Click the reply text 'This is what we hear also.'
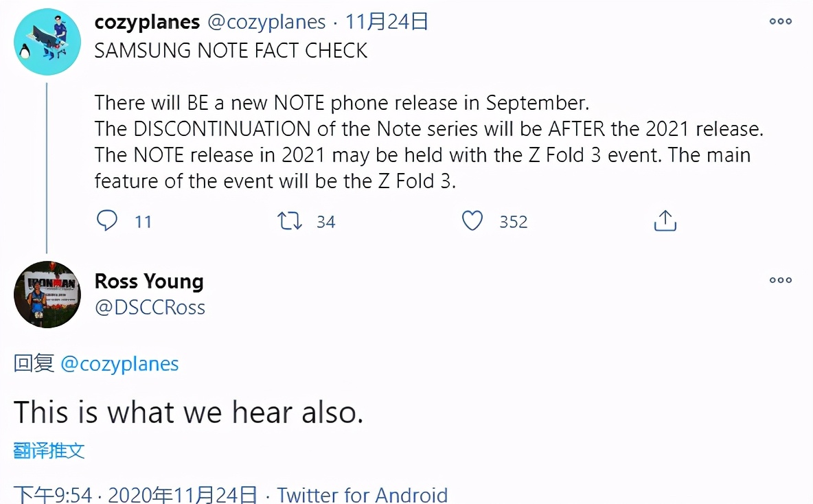The image size is (813, 504). click(189, 412)
